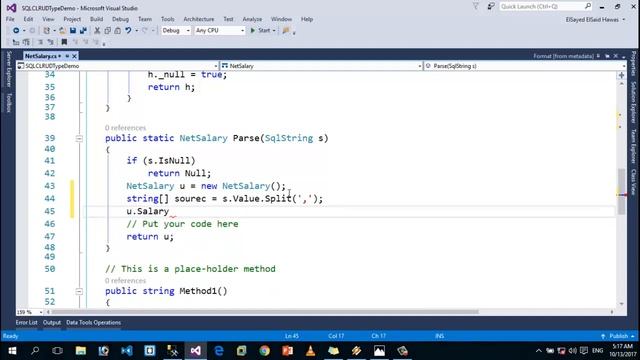Image resolution: width=640 pixels, height=360 pixels.
Task: Open the Properties side panel tab
Action: click(x=633, y=63)
